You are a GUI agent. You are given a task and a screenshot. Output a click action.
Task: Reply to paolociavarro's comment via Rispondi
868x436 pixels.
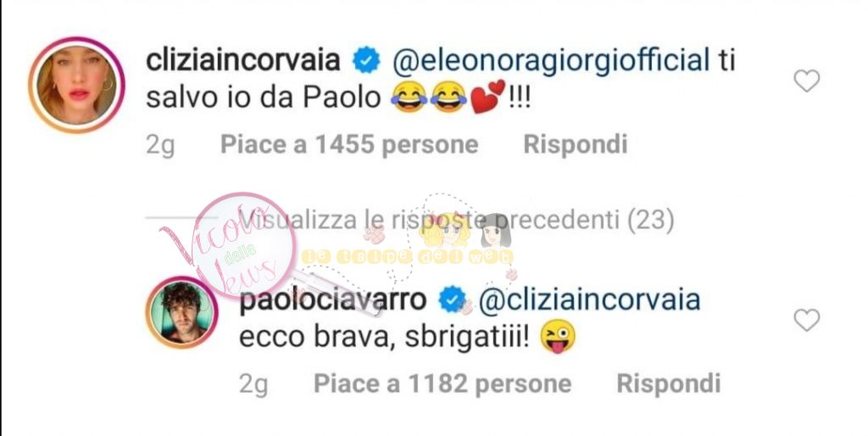pyautogui.click(x=669, y=383)
